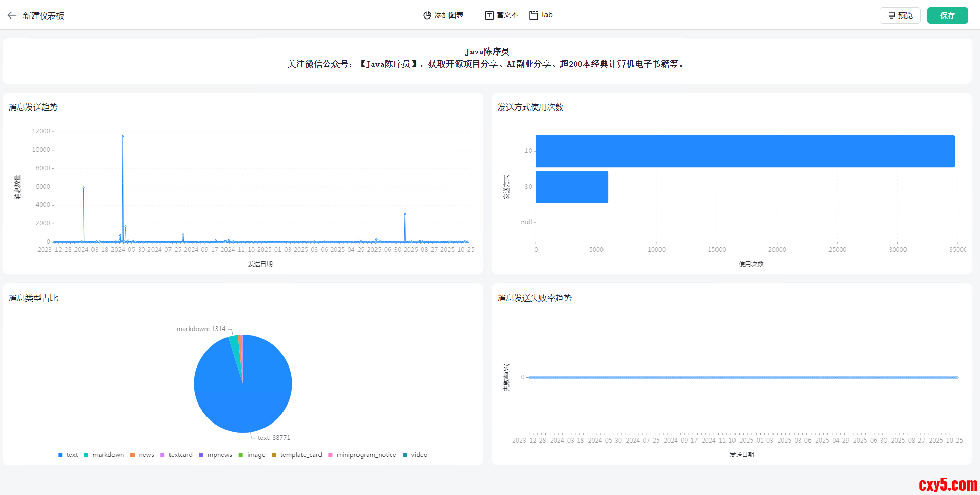Click the preview monitor icon

point(892,15)
